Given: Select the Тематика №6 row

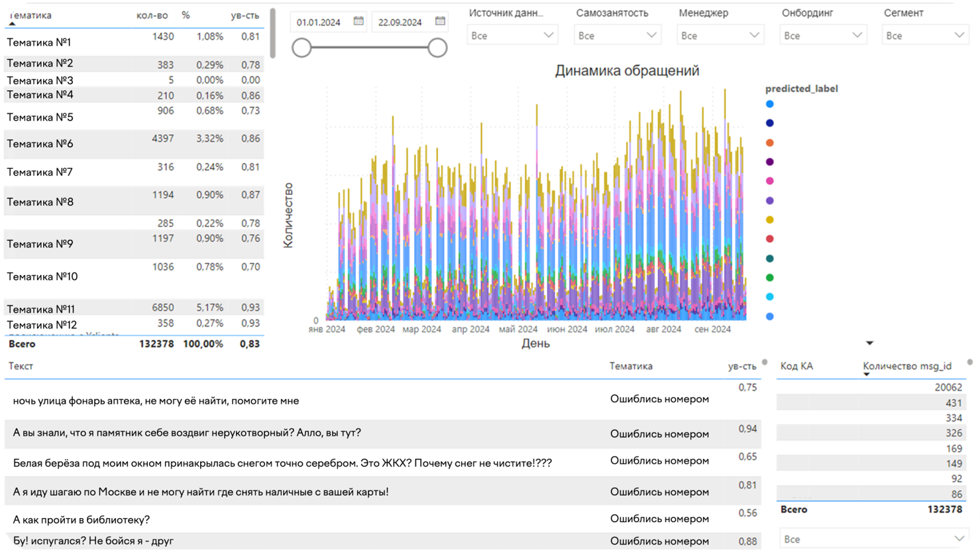Looking at the screenshot, I should click(40, 144).
